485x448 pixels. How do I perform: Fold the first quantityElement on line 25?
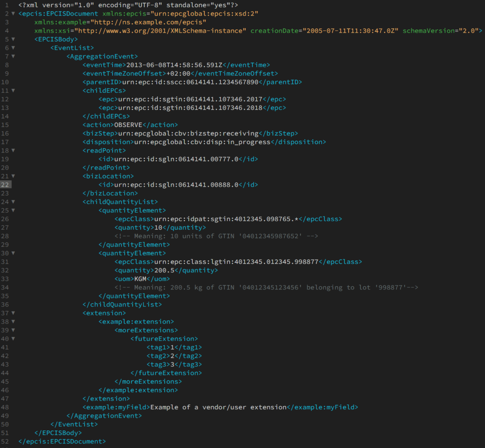[x=13, y=210]
